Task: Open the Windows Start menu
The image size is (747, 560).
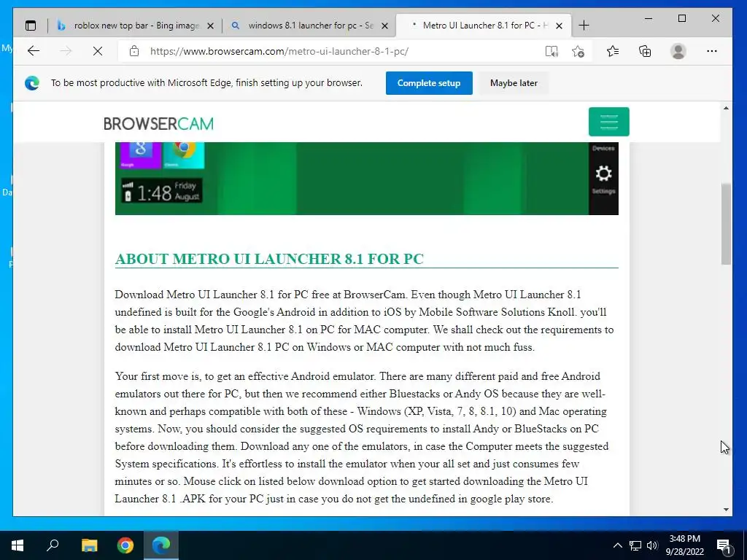Action: click(x=18, y=545)
